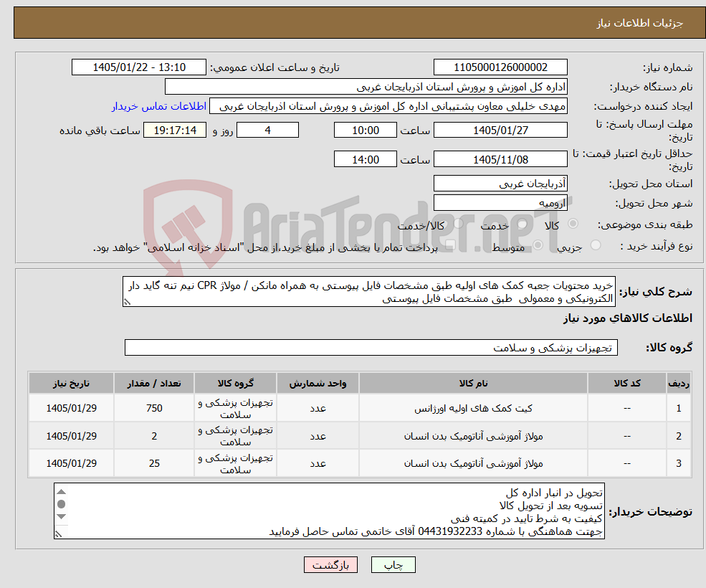Click the price validity date 1405/11/08
Viewport: 706px width, 588px height.
500,159
